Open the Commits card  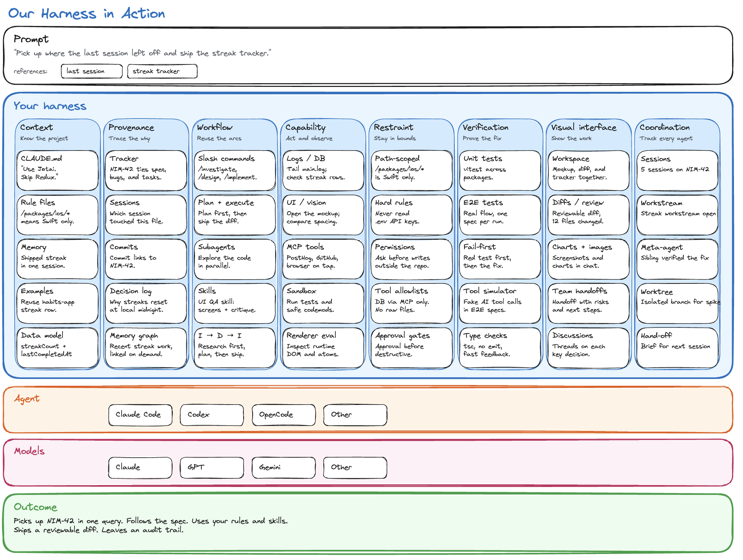coord(146,259)
